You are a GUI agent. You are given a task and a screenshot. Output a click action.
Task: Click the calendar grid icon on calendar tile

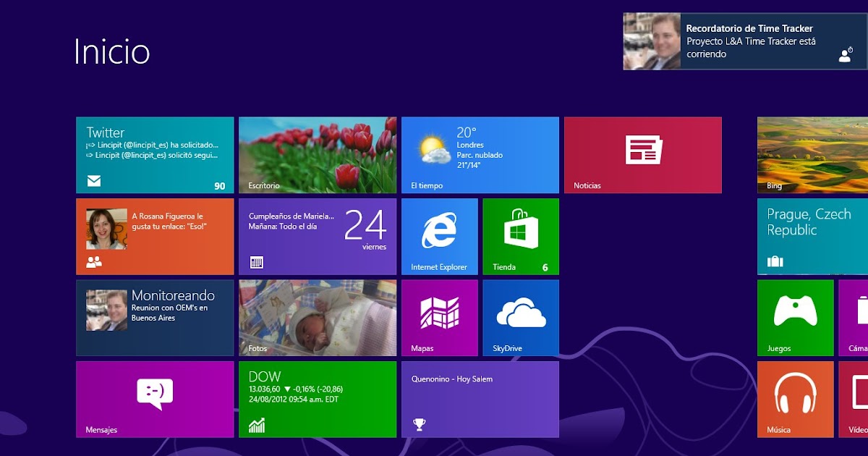(x=256, y=262)
